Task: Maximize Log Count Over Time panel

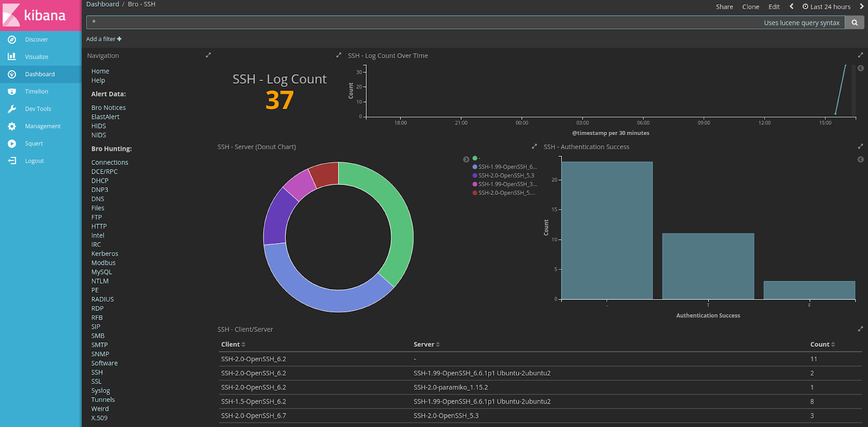Action: pyautogui.click(x=860, y=55)
